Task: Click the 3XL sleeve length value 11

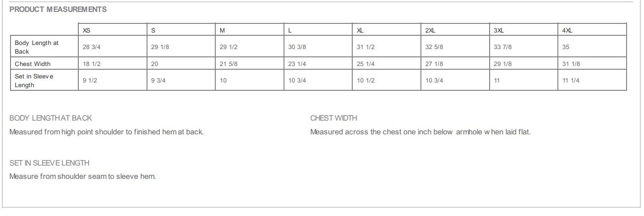Action: point(497,80)
